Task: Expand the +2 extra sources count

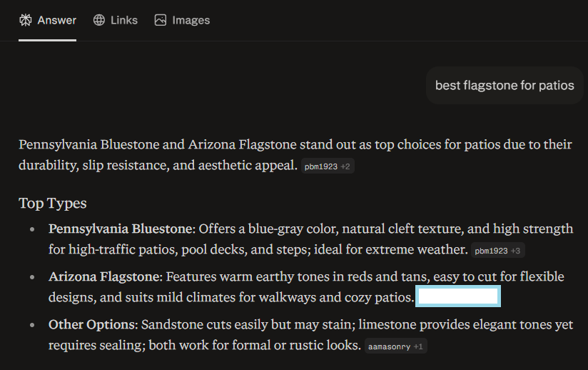Action: [x=345, y=166]
